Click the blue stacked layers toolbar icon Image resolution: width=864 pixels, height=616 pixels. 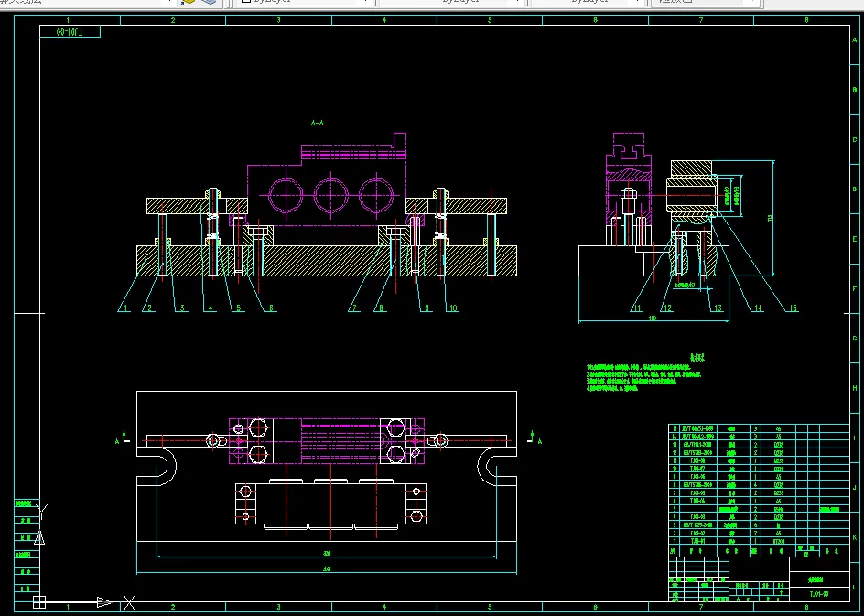click(209, 2)
